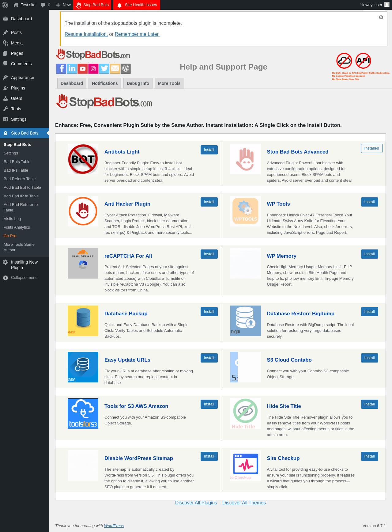This screenshot has width=392, height=532.
Task: Switch to the Debug Info tab
Action: [x=138, y=83]
